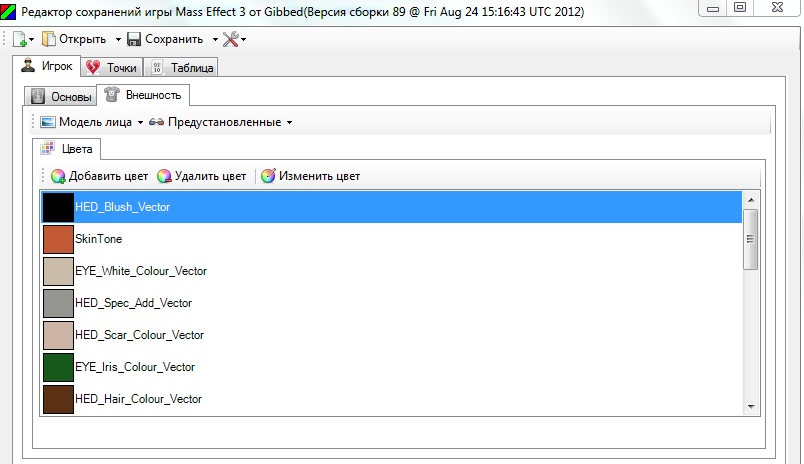Switch to the Игрок tab
The image size is (804, 464).
pyautogui.click(x=47, y=66)
